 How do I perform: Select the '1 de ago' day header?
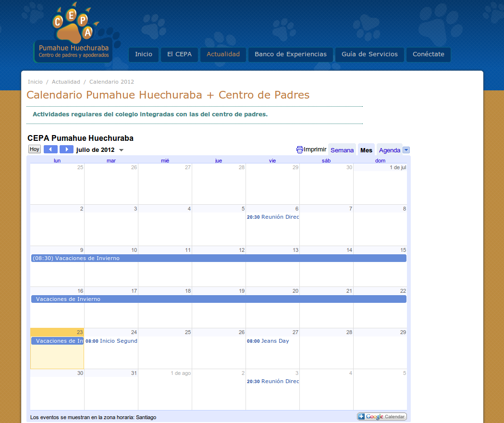point(181,373)
